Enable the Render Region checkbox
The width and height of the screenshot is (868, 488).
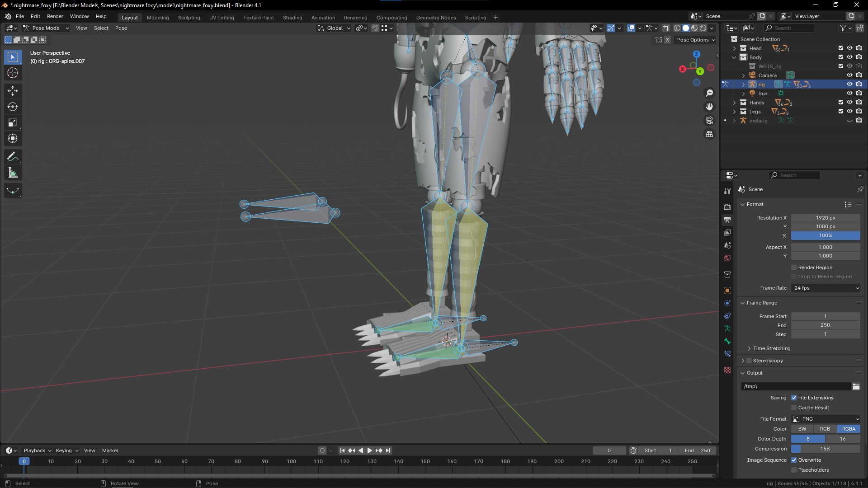(x=794, y=267)
